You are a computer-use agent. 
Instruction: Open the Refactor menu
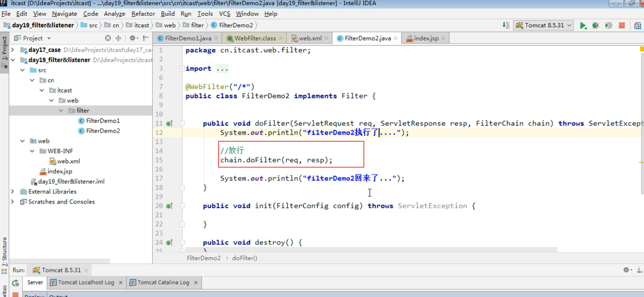[143, 14]
